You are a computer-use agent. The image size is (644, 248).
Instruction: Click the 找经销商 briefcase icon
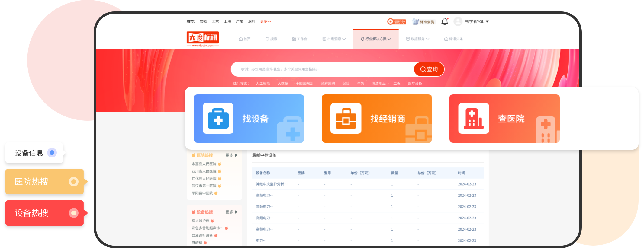click(x=346, y=119)
